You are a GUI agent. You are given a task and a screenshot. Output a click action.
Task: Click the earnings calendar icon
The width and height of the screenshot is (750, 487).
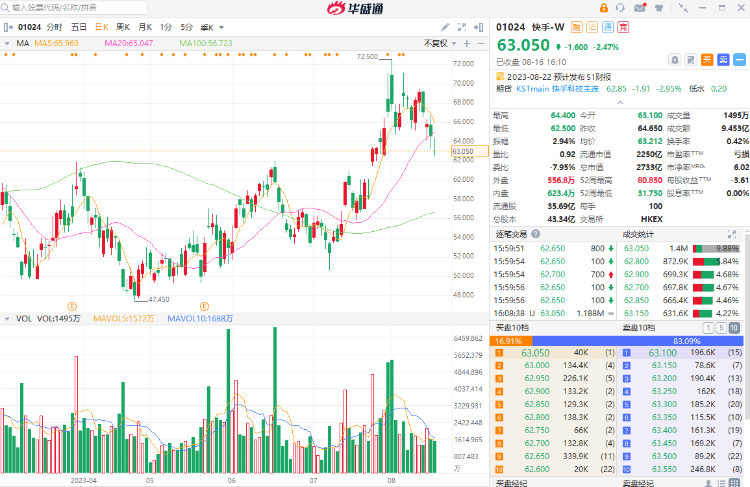point(500,77)
